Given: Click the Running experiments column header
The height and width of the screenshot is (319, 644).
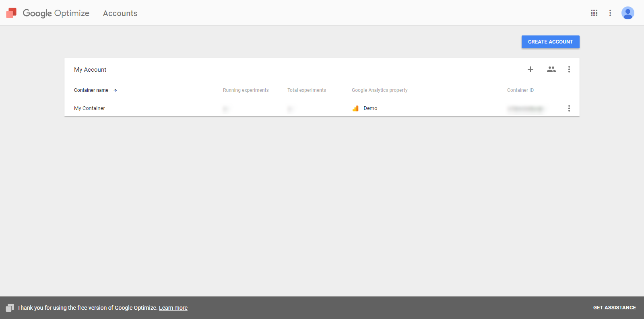Looking at the screenshot, I should click(x=246, y=90).
